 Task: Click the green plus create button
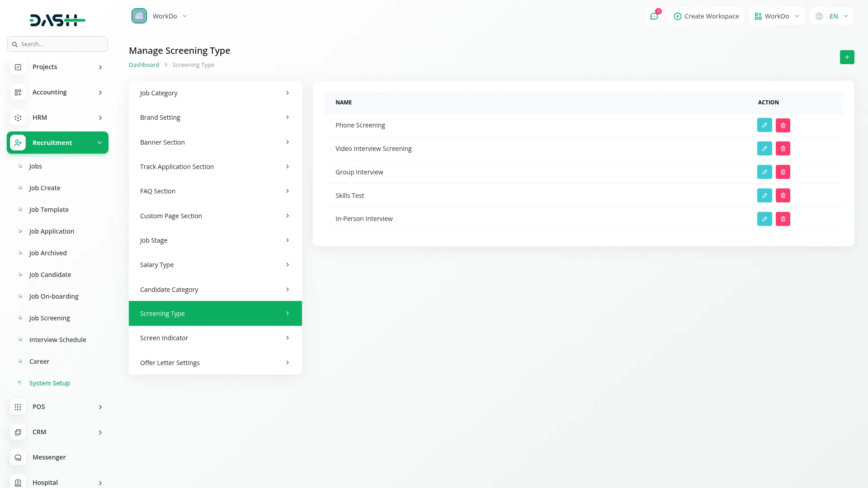[x=847, y=57]
